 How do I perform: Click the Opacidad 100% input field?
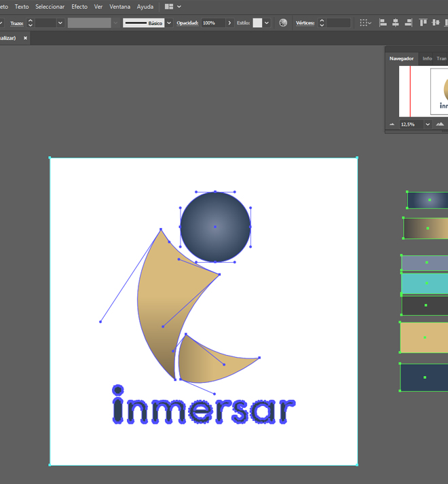[213, 22]
